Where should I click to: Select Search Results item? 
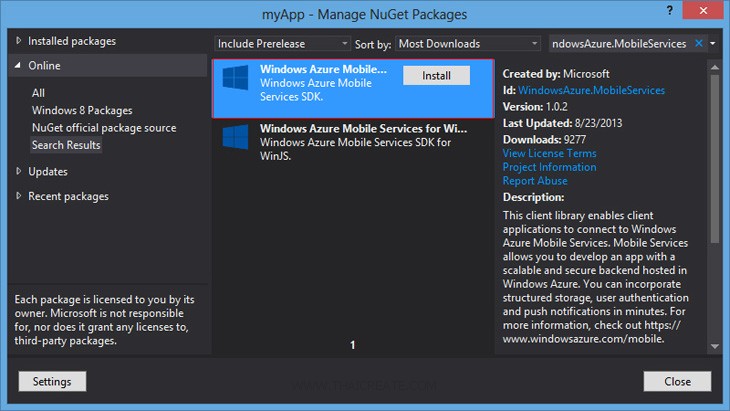tap(66, 145)
